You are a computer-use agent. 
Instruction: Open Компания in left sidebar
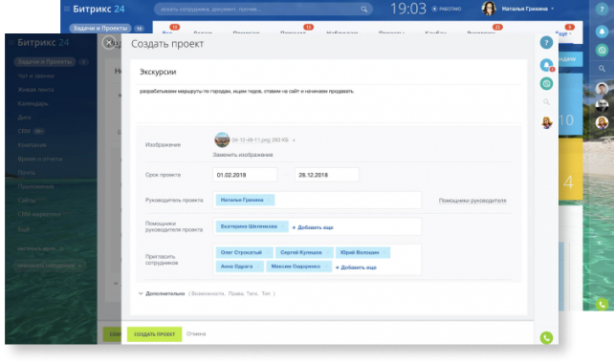point(33,145)
